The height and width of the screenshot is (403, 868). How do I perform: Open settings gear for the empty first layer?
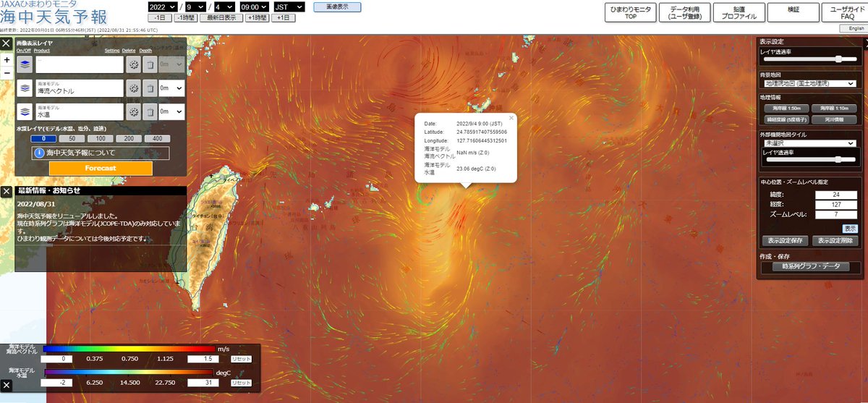(133, 64)
